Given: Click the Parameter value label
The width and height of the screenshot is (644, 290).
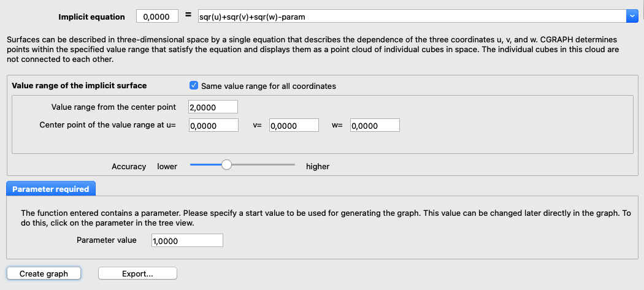Looking at the screenshot, I should click(x=106, y=240).
